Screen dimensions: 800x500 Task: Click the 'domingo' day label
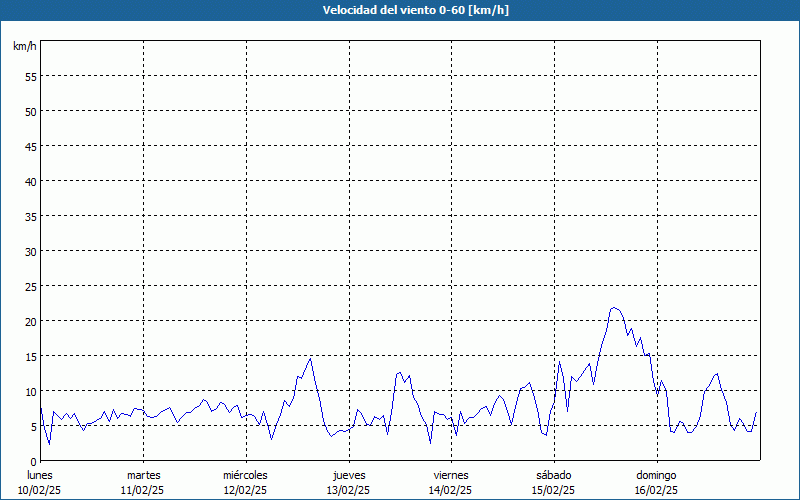tap(656, 476)
